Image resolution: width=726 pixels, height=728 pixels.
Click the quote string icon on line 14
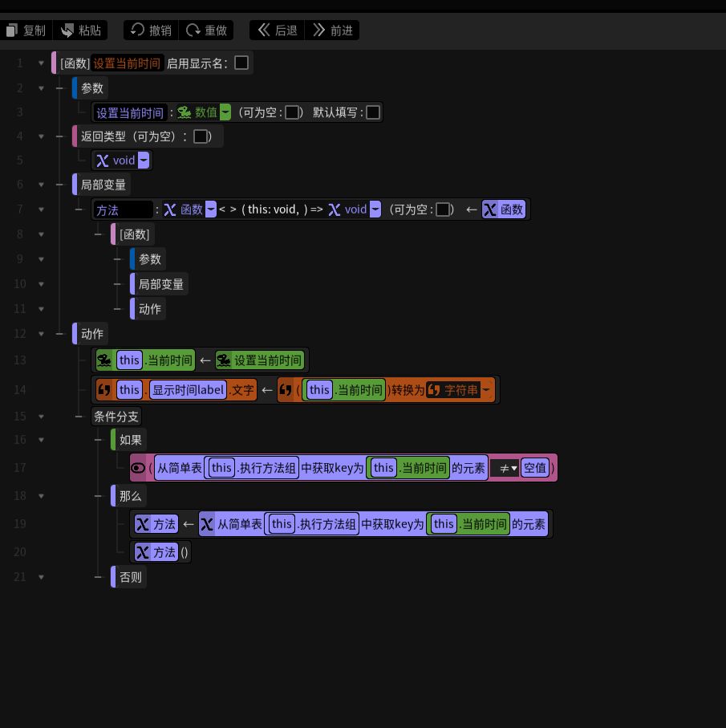(104, 390)
